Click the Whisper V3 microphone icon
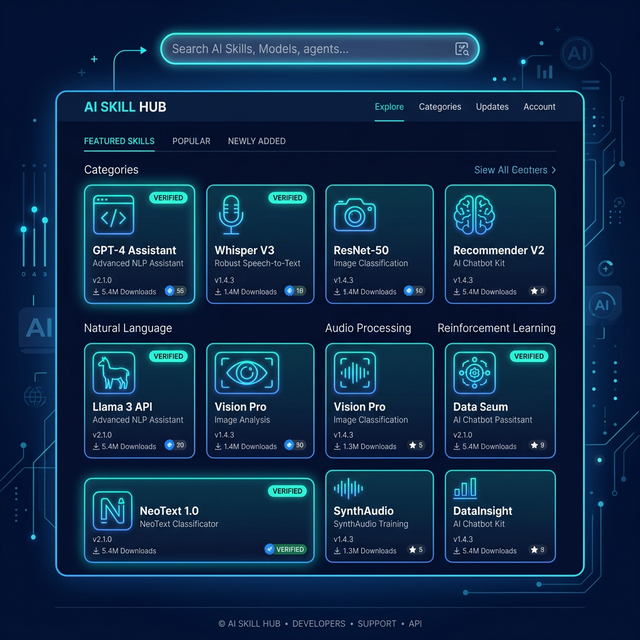This screenshot has height=640, width=640. coord(231,215)
